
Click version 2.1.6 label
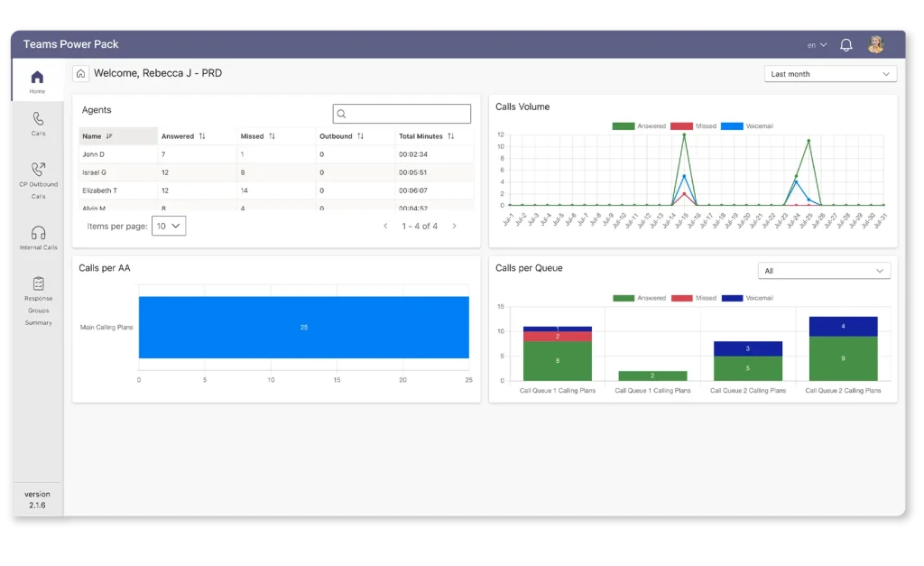pyautogui.click(x=37, y=499)
